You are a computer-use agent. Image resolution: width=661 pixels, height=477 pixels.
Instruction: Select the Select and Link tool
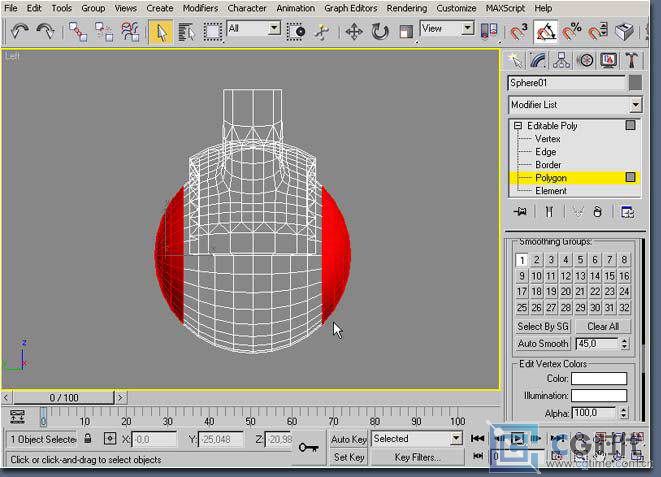pos(78,32)
